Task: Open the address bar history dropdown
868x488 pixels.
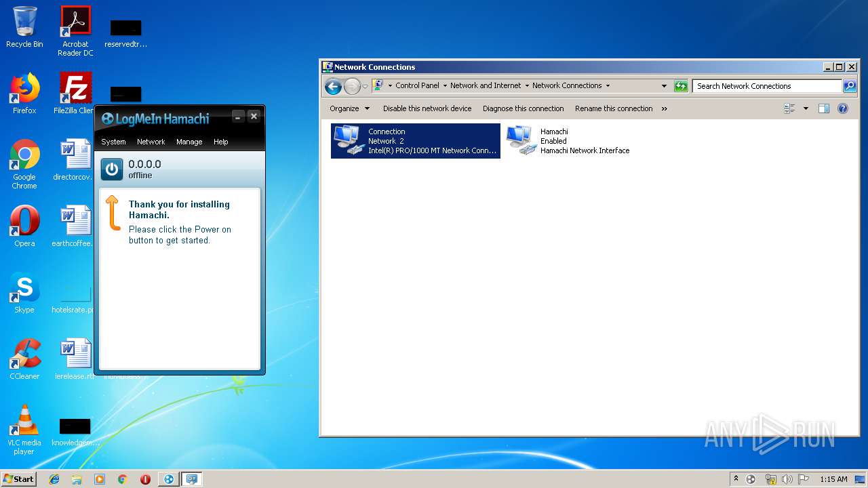Action: 664,86
